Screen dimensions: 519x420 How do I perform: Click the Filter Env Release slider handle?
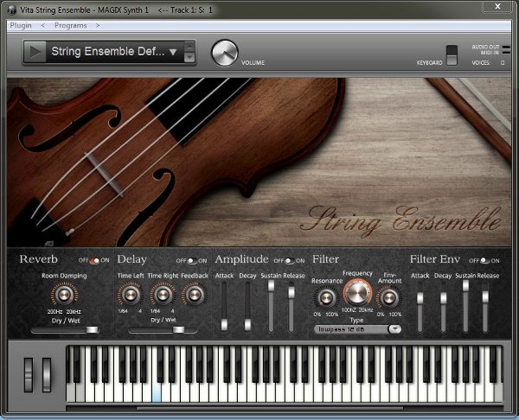(485, 296)
